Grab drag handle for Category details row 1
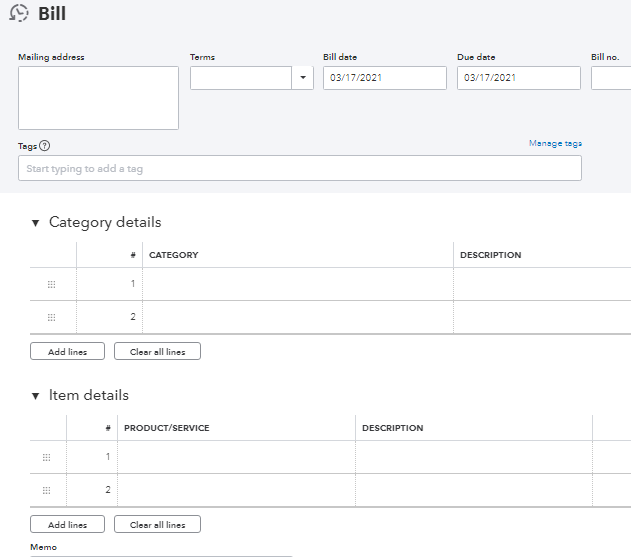Image resolution: width=631 pixels, height=557 pixels. pos(51,284)
